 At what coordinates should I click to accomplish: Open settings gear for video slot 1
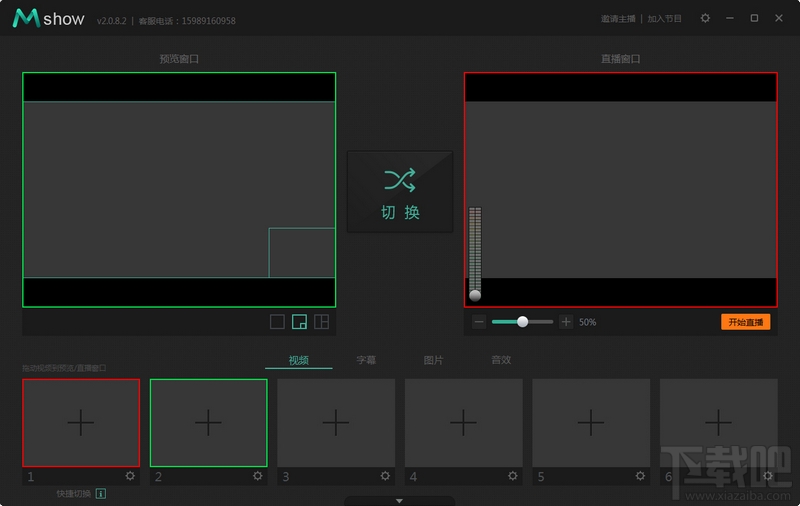(130, 476)
